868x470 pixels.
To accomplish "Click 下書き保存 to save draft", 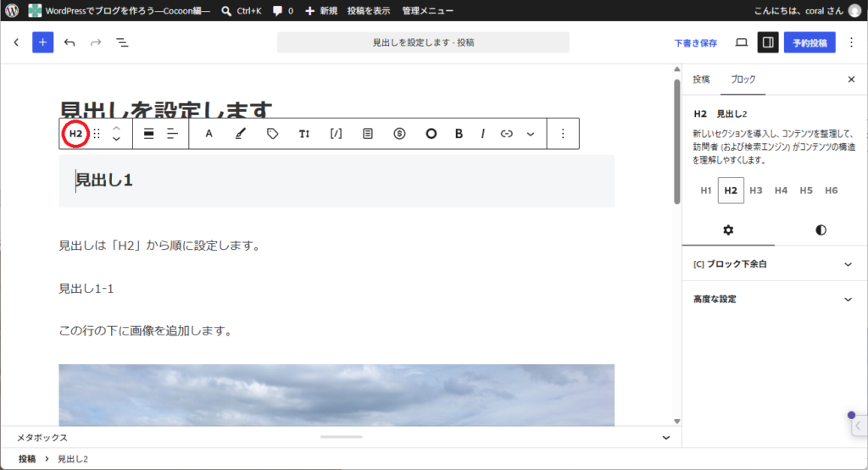I will pyautogui.click(x=695, y=43).
